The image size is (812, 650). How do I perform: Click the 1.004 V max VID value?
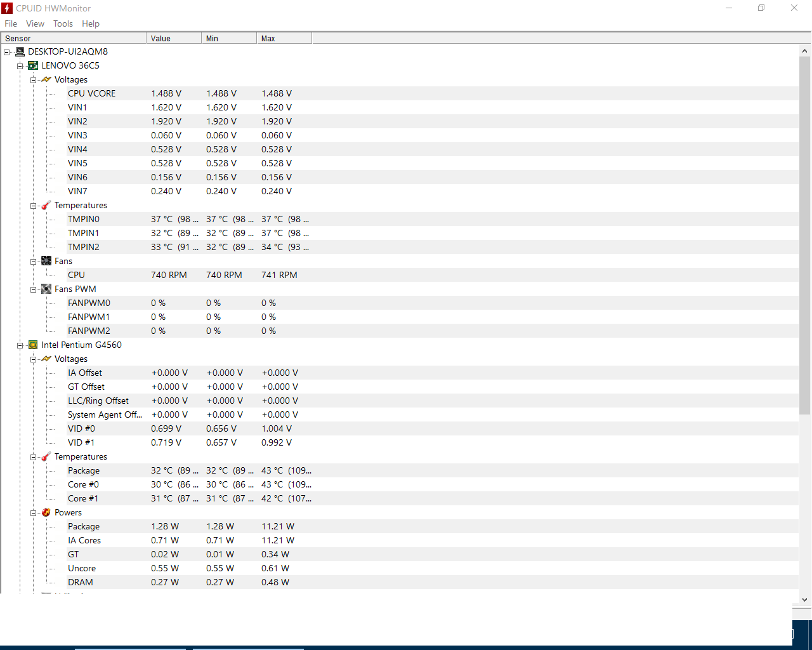277,428
